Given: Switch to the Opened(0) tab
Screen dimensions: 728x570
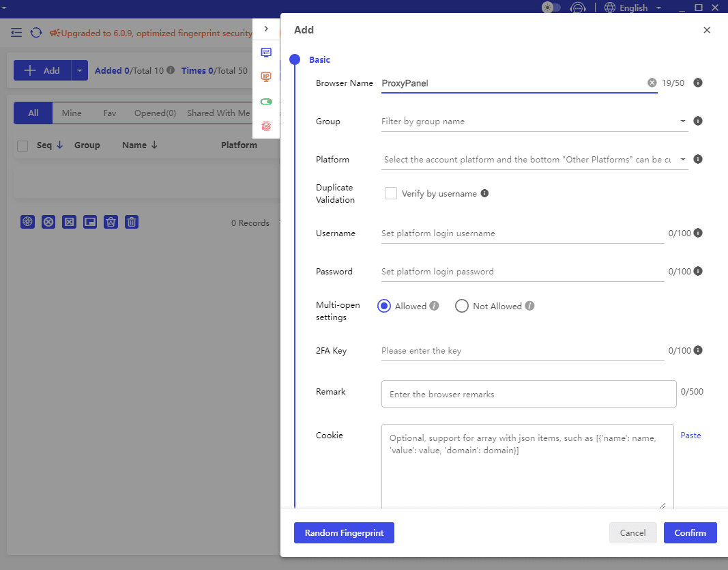Looking at the screenshot, I should point(155,113).
